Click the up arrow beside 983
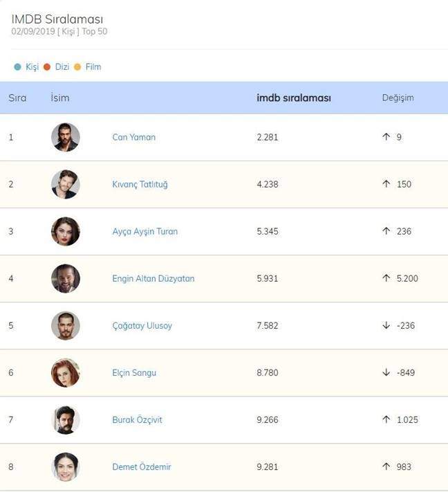This screenshot has height=492, width=448. (x=386, y=466)
